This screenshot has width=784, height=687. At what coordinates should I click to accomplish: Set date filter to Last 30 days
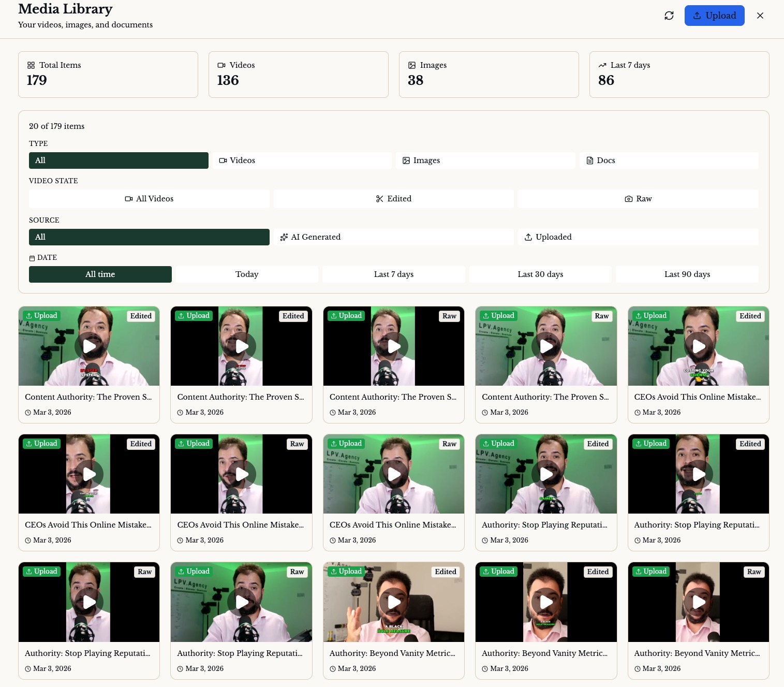[540, 274]
